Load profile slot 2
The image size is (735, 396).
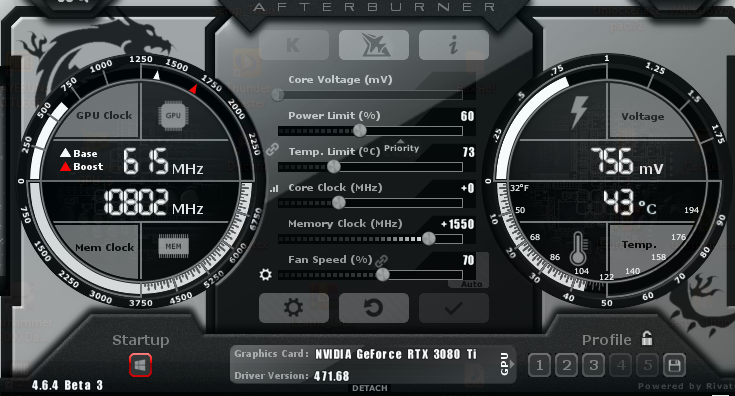pyautogui.click(x=566, y=365)
